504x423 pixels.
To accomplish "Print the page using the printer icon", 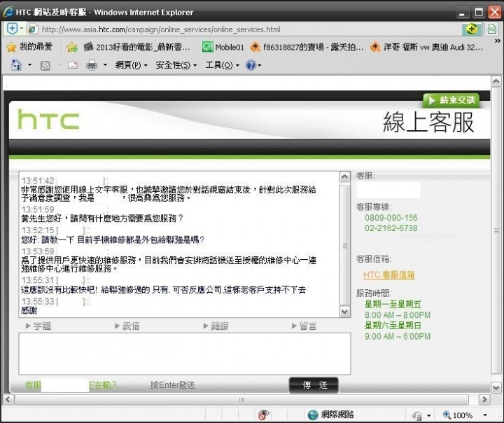I will pos(92,65).
